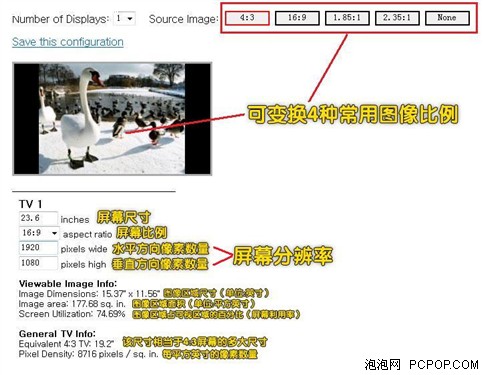Image resolution: width=483 pixels, height=375 pixels.
Task: Open the Number of Displays dropdown
Action: pyautogui.click(x=125, y=18)
